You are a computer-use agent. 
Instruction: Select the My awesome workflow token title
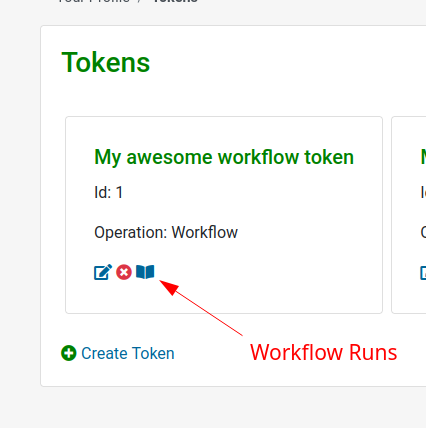pyautogui.click(x=224, y=157)
